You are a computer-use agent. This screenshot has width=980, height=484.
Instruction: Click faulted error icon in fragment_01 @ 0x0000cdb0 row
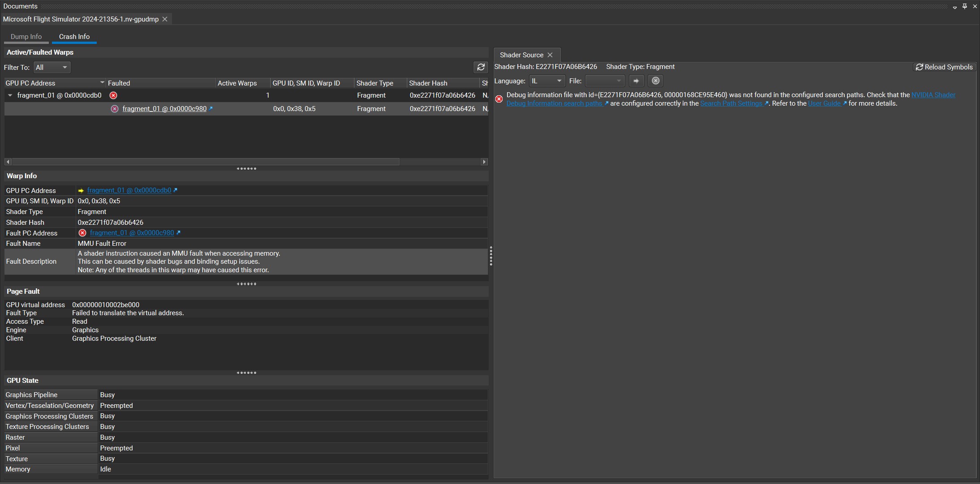pos(113,95)
